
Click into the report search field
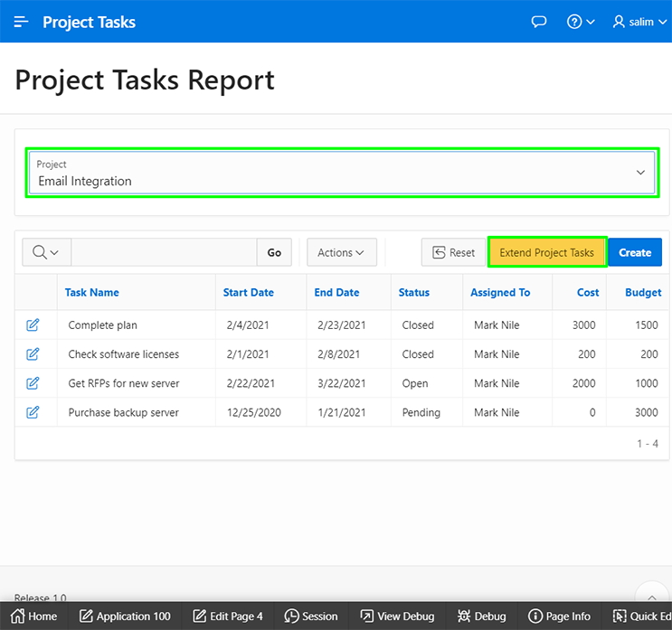pos(164,253)
